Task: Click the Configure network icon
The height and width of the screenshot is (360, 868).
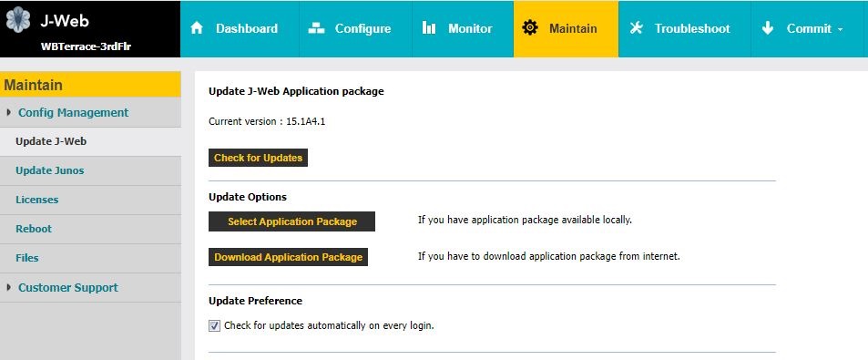Action: tap(317, 28)
